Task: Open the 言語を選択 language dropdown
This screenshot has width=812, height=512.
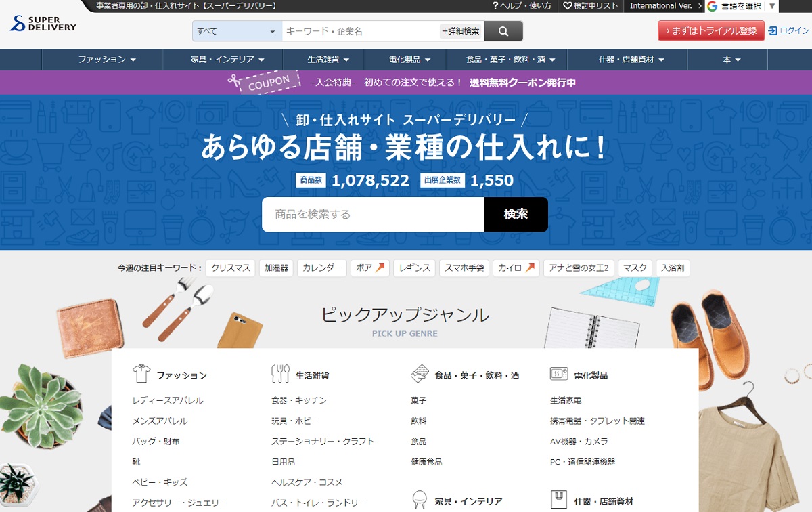Action: (748, 7)
